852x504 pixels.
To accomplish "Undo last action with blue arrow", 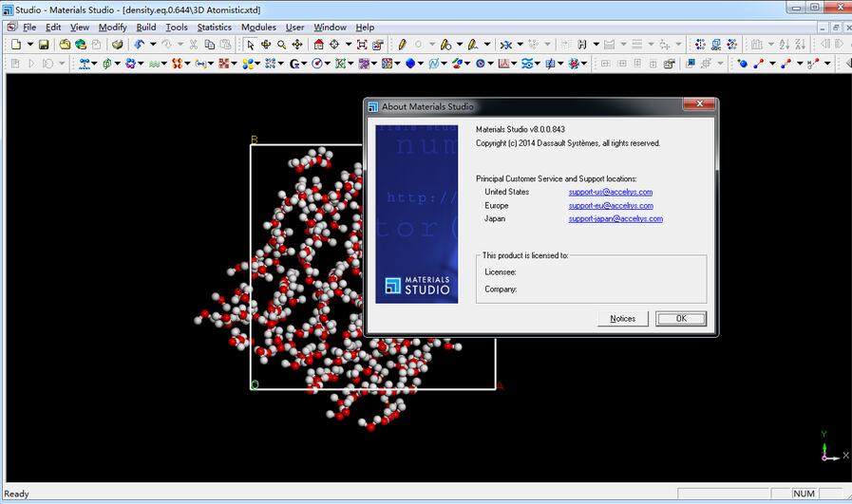I will pyautogui.click(x=139, y=45).
